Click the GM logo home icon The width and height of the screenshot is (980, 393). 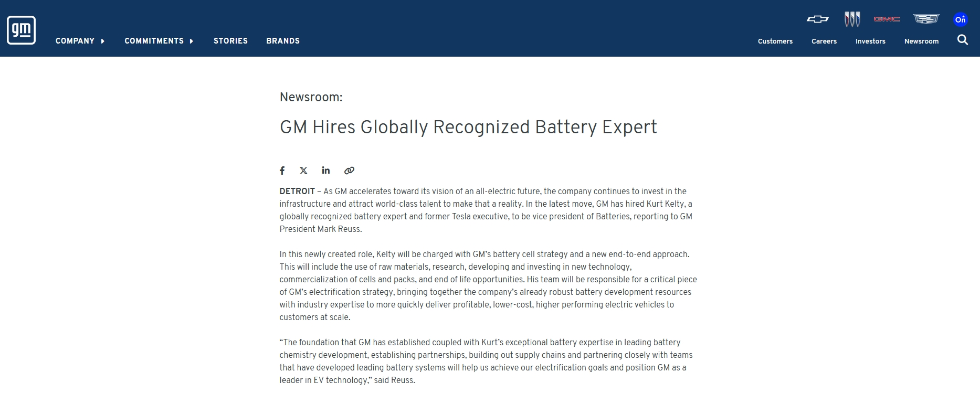coord(22,30)
